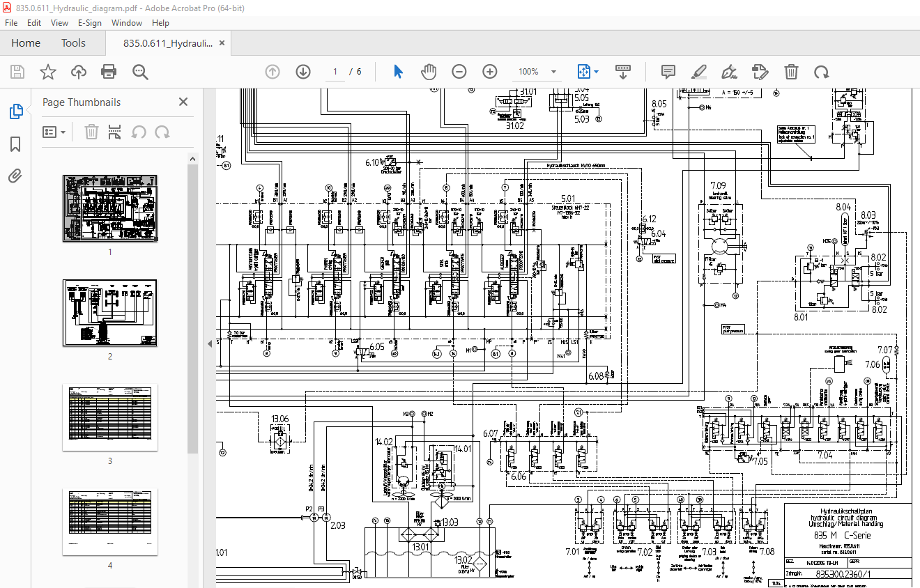
Task: Open the E-Sign menu
Action: point(90,22)
